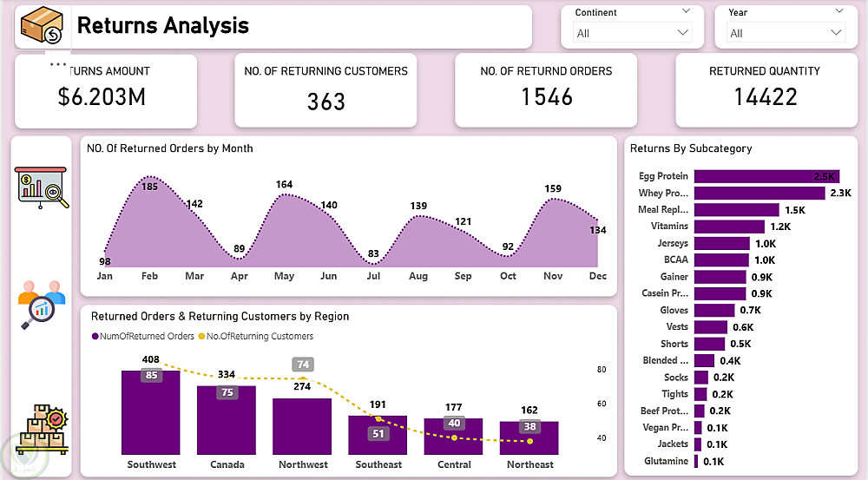Select the Northwest region bar

(x=302, y=426)
